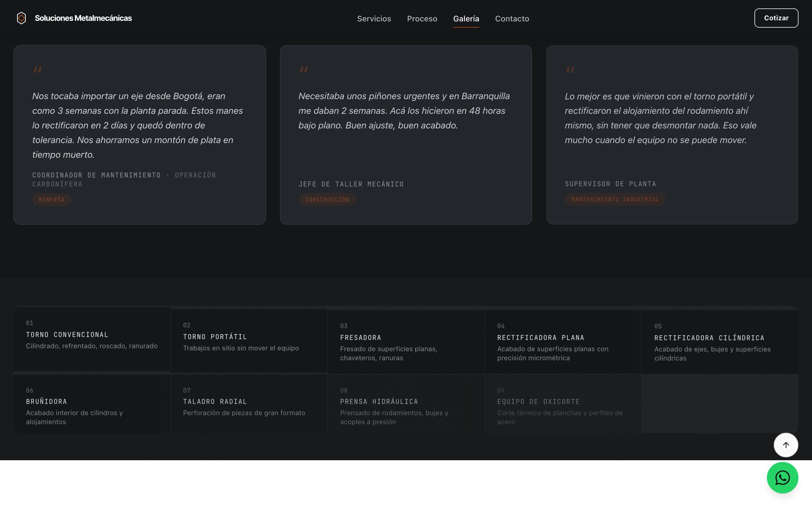Click the scroll-to-top arrow button
812x507 pixels.
[785, 445]
